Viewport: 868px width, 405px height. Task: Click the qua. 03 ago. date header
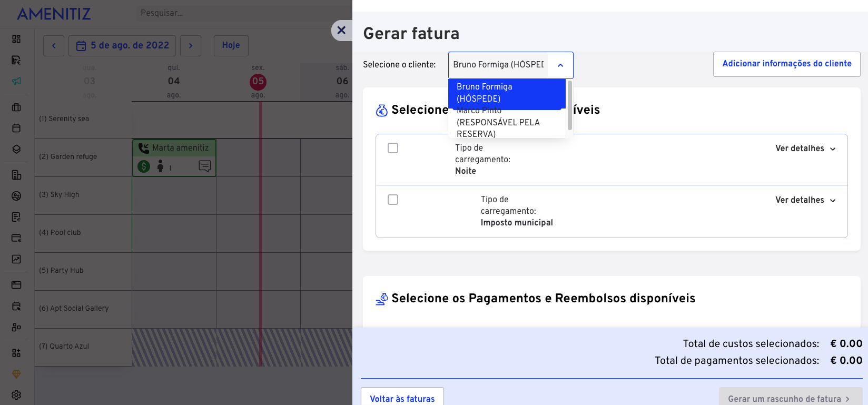[90, 82]
